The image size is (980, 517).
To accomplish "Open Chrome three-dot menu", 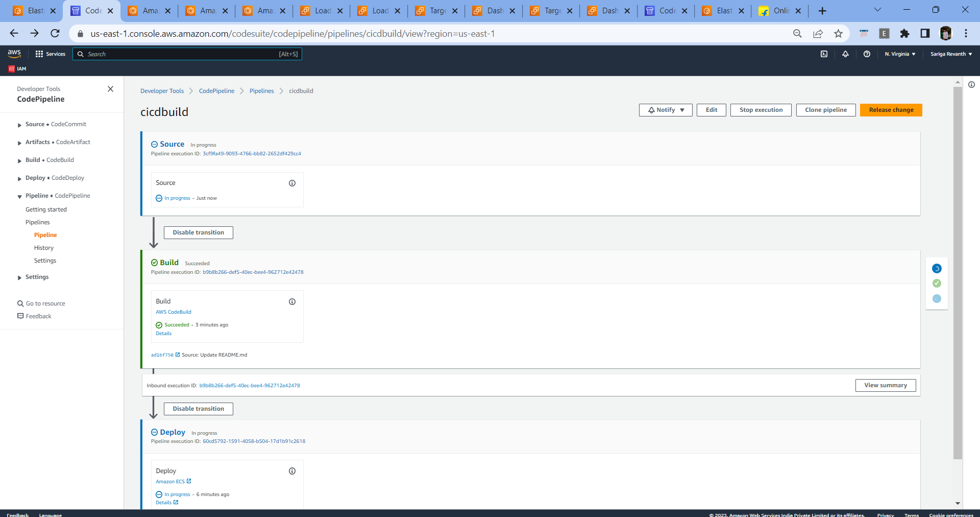I will coord(966,34).
